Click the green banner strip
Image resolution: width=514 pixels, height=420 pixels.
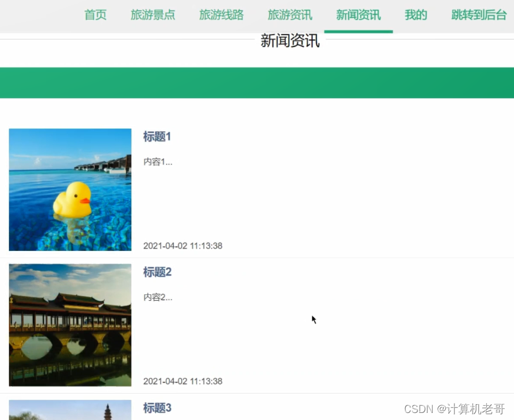[x=257, y=82]
